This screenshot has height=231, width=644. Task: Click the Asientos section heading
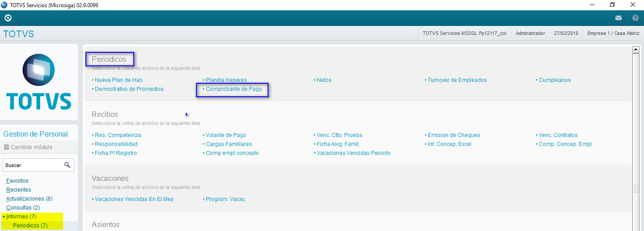pyautogui.click(x=106, y=224)
